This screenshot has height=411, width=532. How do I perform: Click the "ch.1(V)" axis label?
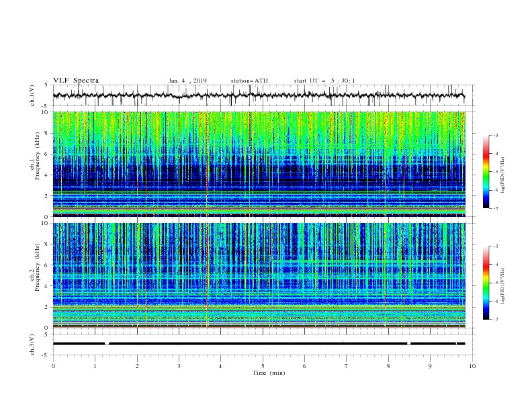32,95
